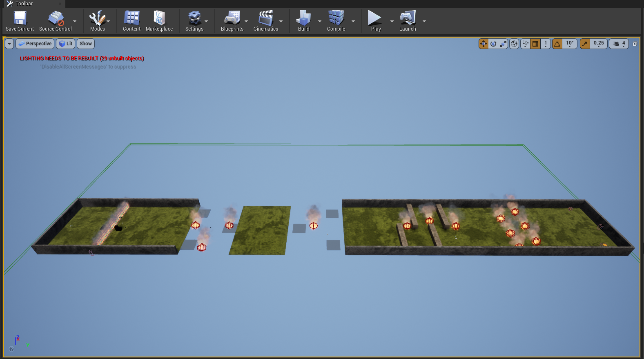Click the lighting needs rebuilt warning
The image size is (644, 359).
tap(82, 58)
